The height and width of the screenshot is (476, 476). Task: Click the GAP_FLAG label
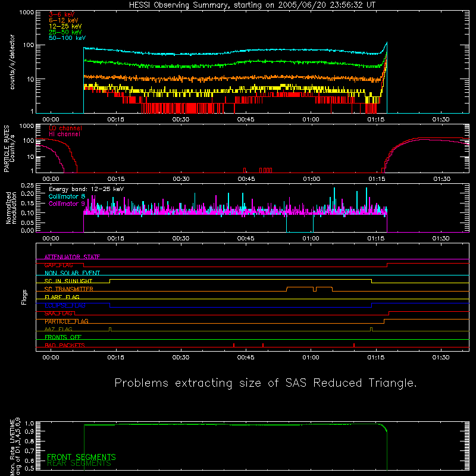coord(58,265)
